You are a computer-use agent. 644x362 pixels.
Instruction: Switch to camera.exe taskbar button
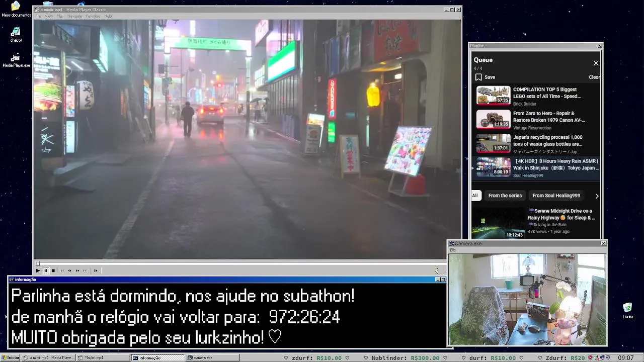click(212, 357)
